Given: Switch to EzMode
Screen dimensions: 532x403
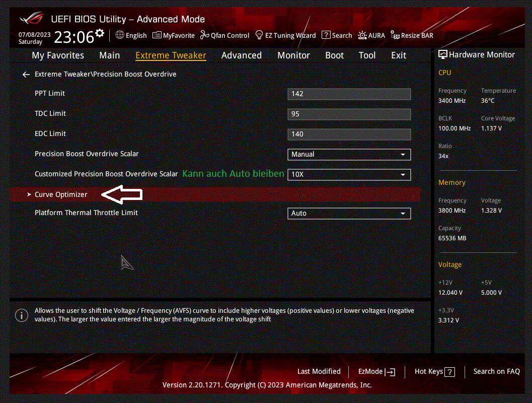Looking at the screenshot, I should [x=376, y=372].
